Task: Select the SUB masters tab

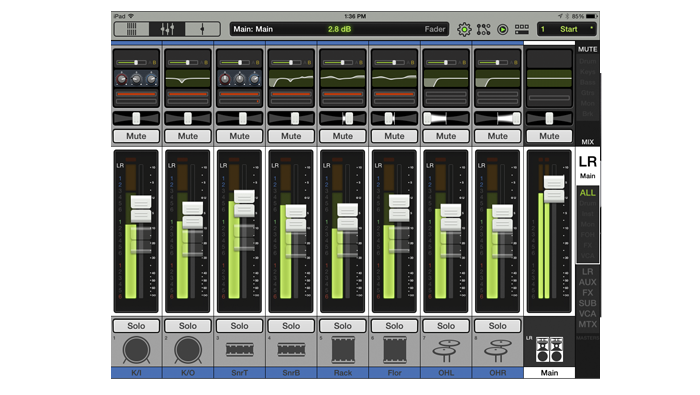Action: [x=588, y=304]
